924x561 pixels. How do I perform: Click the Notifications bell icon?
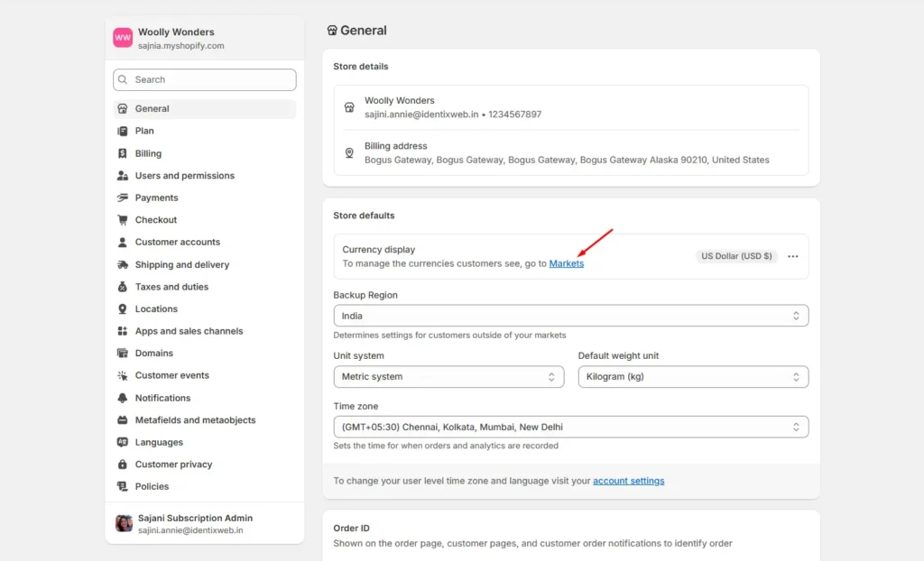point(123,398)
